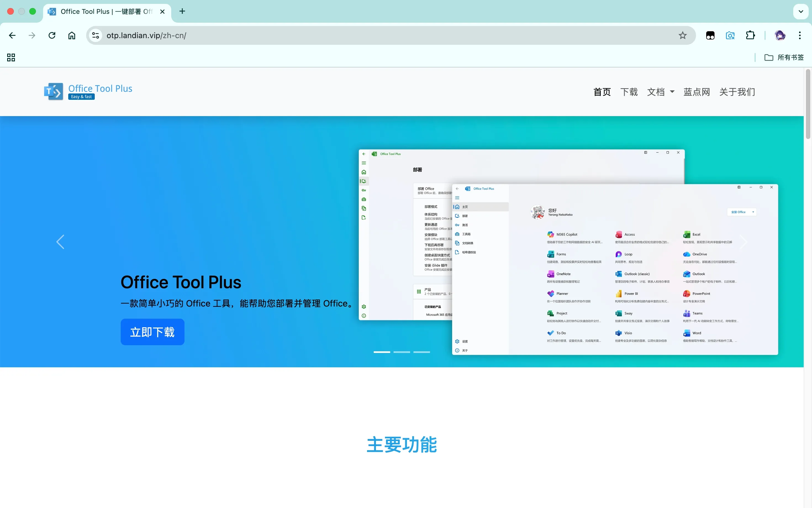
Task: Open the apps grid icon in bookmarks bar
Action: pyautogui.click(x=11, y=57)
